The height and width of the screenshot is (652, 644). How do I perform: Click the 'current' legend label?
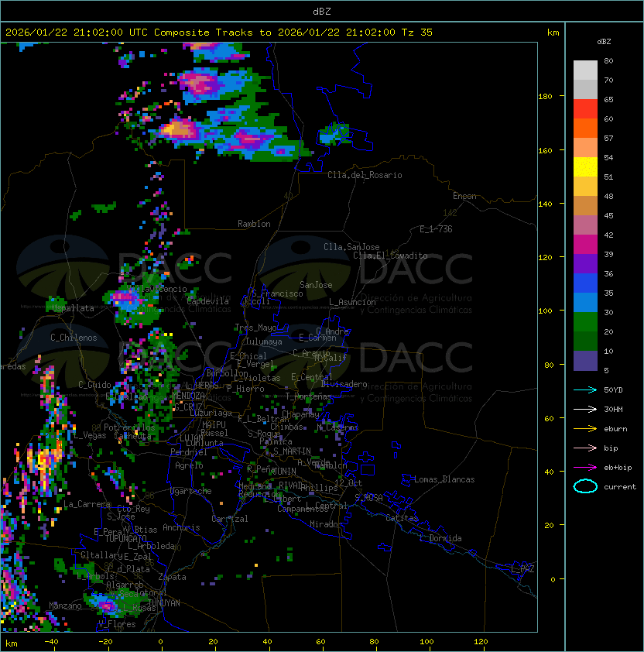tap(620, 487)
